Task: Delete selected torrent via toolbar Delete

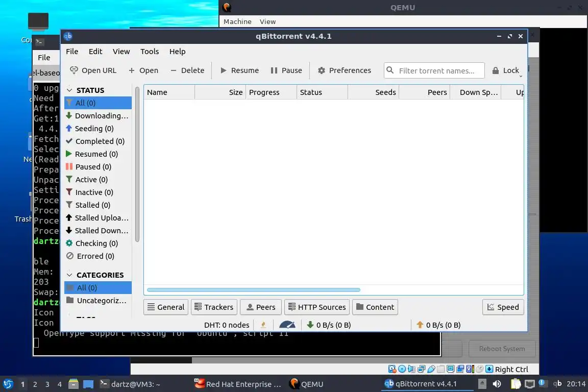Action: (187, 70)
